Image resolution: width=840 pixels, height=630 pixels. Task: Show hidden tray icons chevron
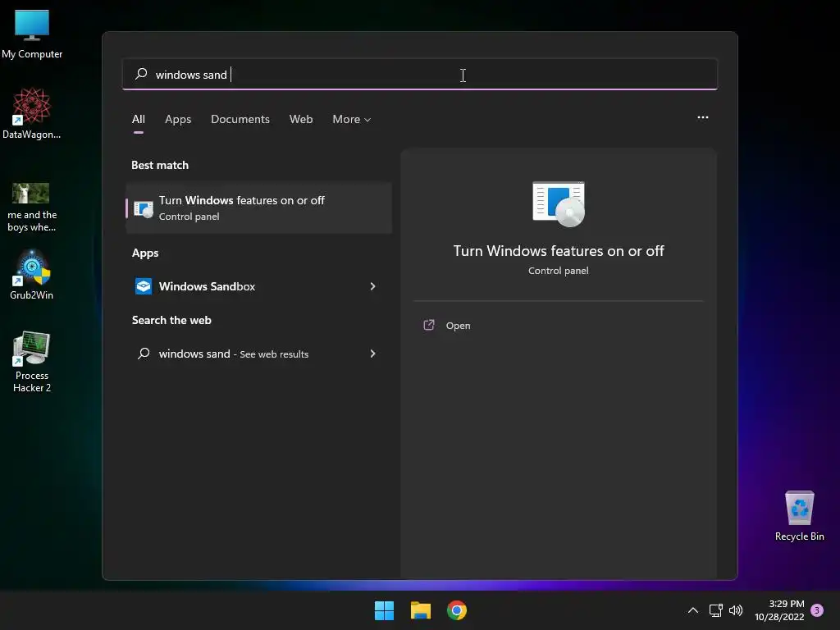point(692,610)
